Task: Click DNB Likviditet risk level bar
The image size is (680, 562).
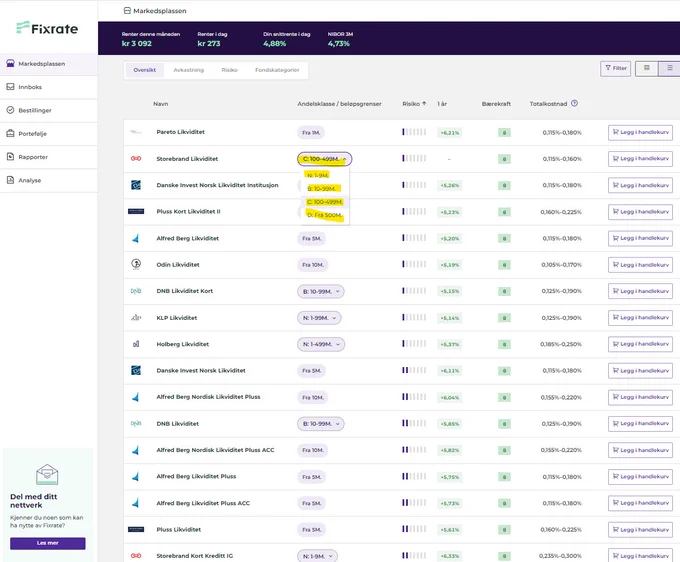Action: tap(414, 423)
